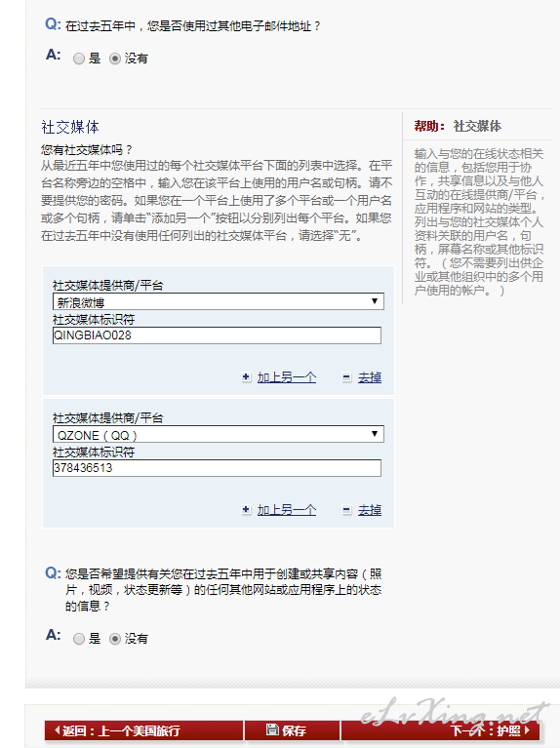Select 是 for other websites question
Screen dimensions: 560x748
click(x=79, y=639)
